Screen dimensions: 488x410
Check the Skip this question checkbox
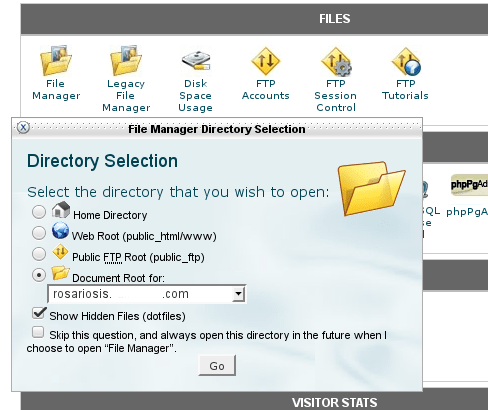click(38, 332)
